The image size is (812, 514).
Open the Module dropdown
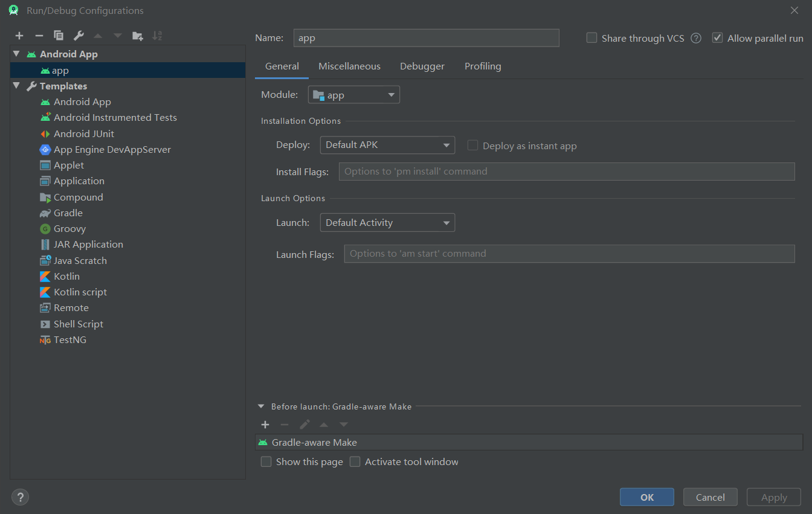point(353,95)
